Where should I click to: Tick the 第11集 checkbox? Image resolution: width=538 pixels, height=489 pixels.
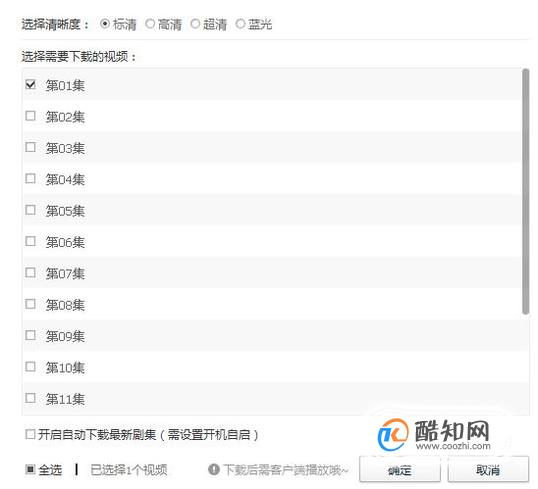pyautogui.click(x=31, y=398)
